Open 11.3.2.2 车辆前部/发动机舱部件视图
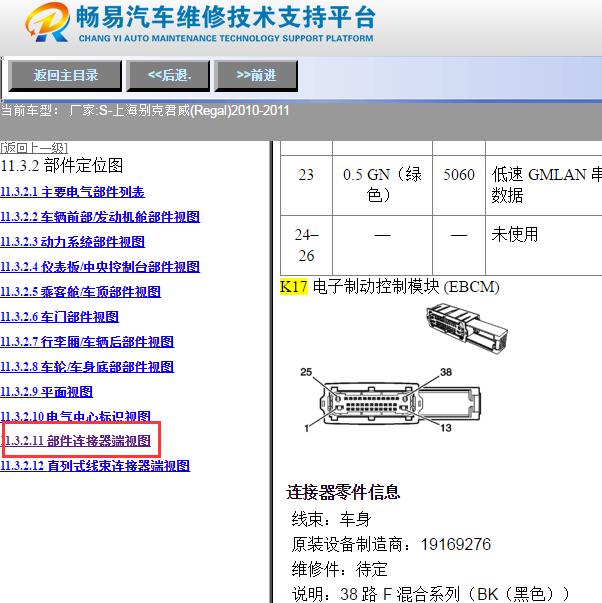 pos(100,217)
